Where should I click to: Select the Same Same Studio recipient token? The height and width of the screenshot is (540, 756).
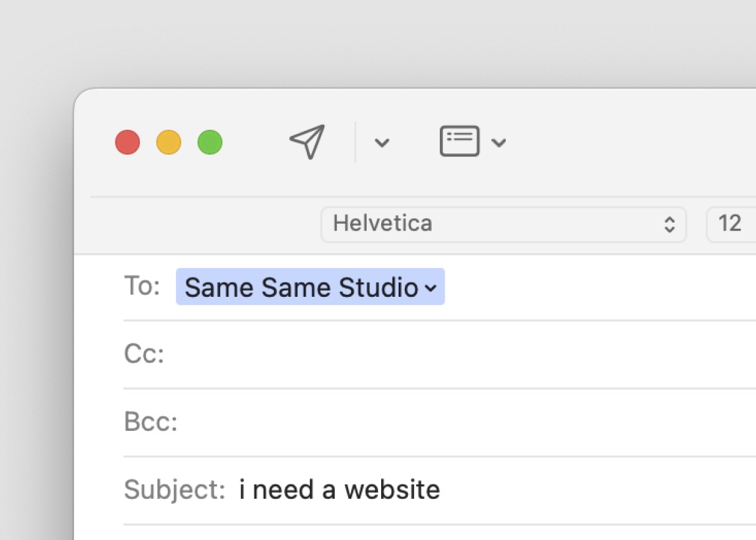[x=301, y=287]
